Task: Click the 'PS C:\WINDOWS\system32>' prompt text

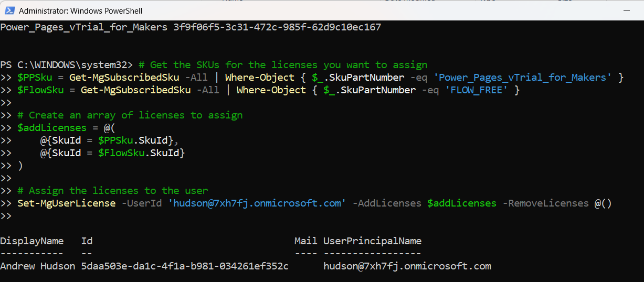Action: coord(67,65)
